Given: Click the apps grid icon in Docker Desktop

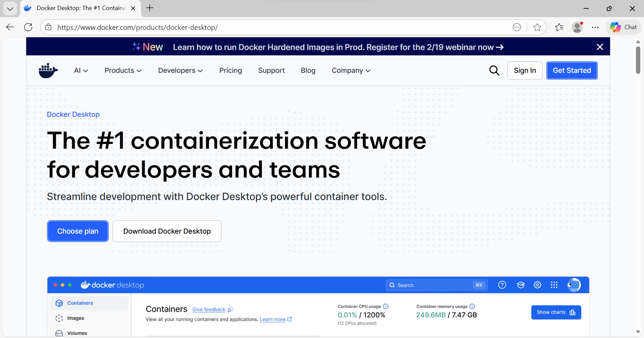Looking at the screenshot, I should 554,285.
